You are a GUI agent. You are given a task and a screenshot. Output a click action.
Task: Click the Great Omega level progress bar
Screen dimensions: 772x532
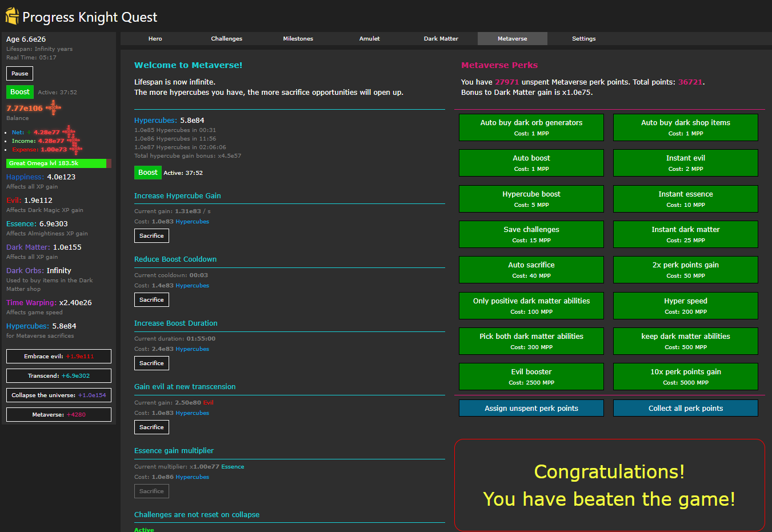59,163
